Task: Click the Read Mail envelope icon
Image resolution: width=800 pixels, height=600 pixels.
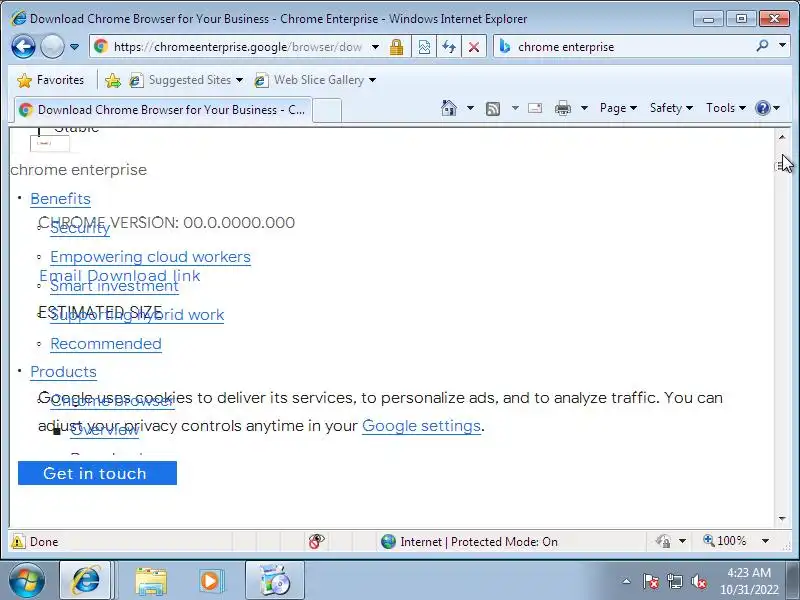Action: point(535,108)
